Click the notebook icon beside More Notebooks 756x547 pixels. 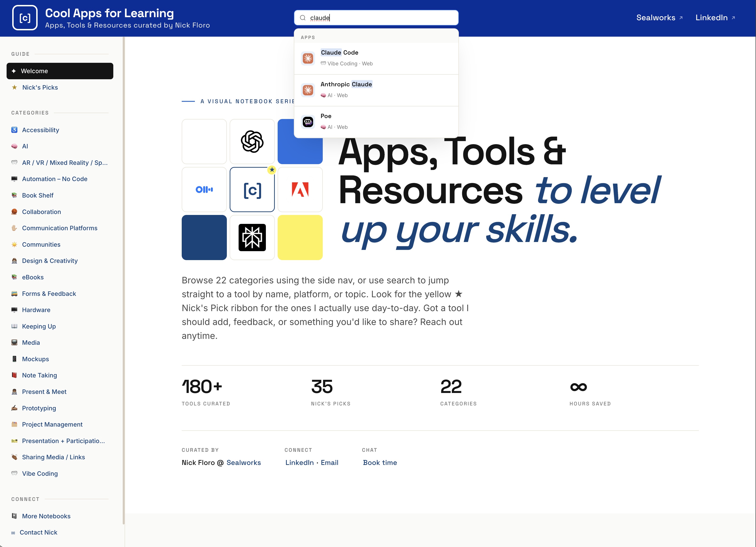(14, 516)
